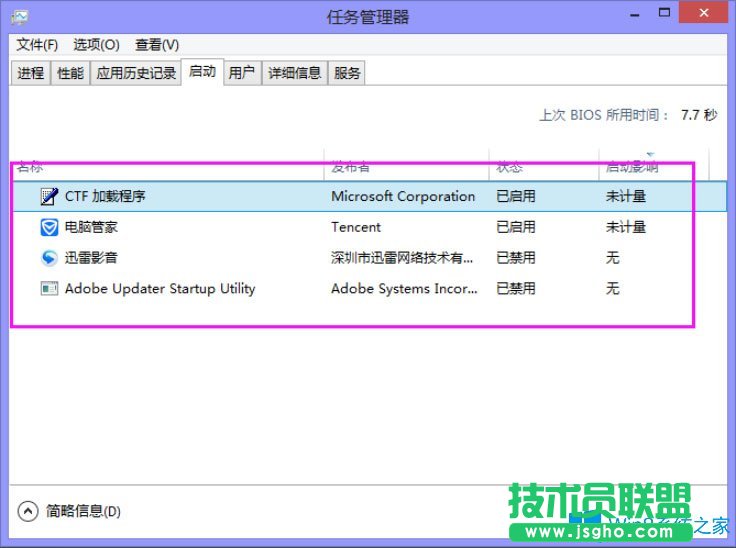
Task: Open the 文件(F) menu
Action: pos(38,45)
